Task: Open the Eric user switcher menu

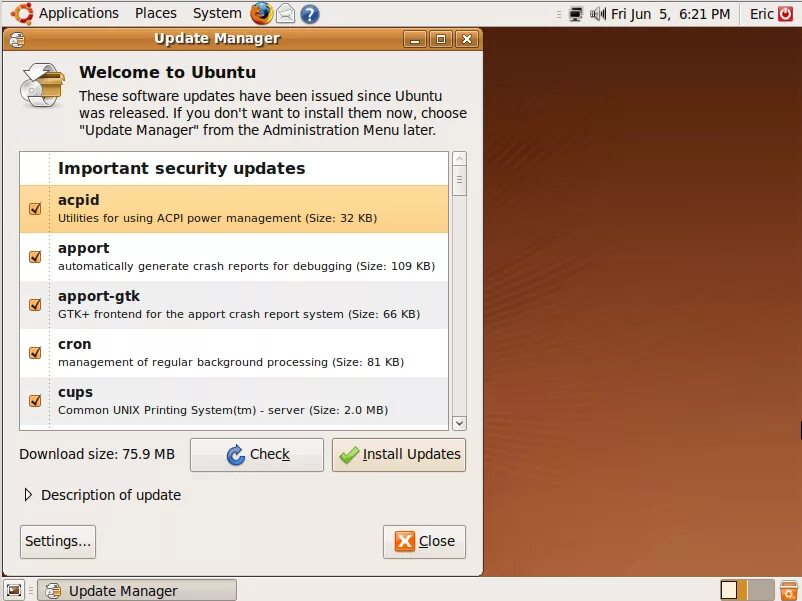Action: pyautogui.click(x=761, y=14)
